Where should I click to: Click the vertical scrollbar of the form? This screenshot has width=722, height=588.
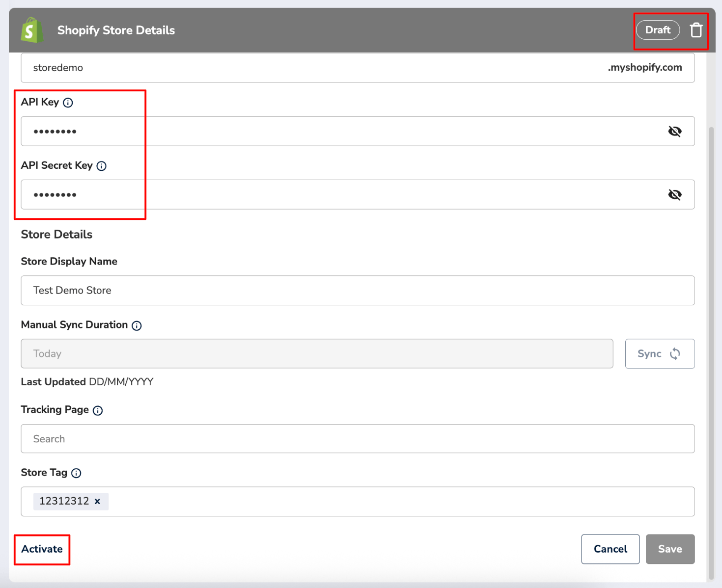[x=711, y=353]
